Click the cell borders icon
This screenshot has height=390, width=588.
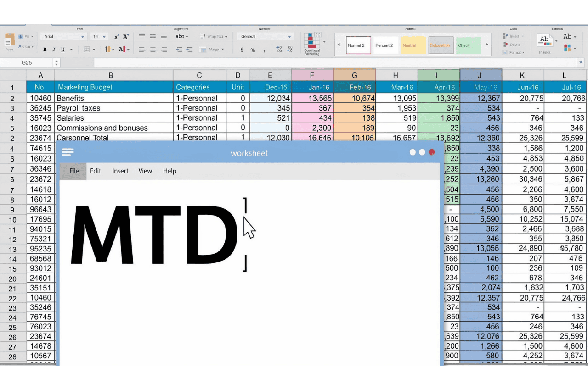click(x=87, y=50)
